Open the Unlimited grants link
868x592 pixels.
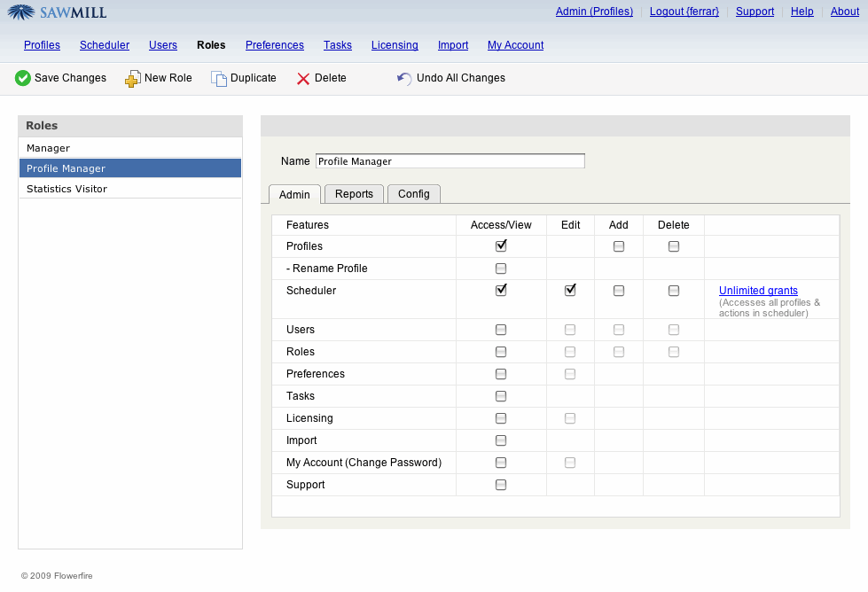(x=758, y=291)
